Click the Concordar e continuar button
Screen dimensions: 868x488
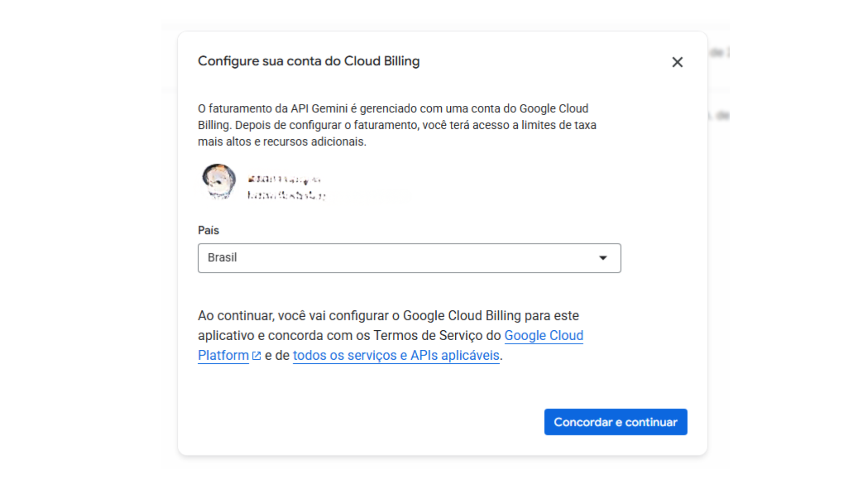click(615, 422)
